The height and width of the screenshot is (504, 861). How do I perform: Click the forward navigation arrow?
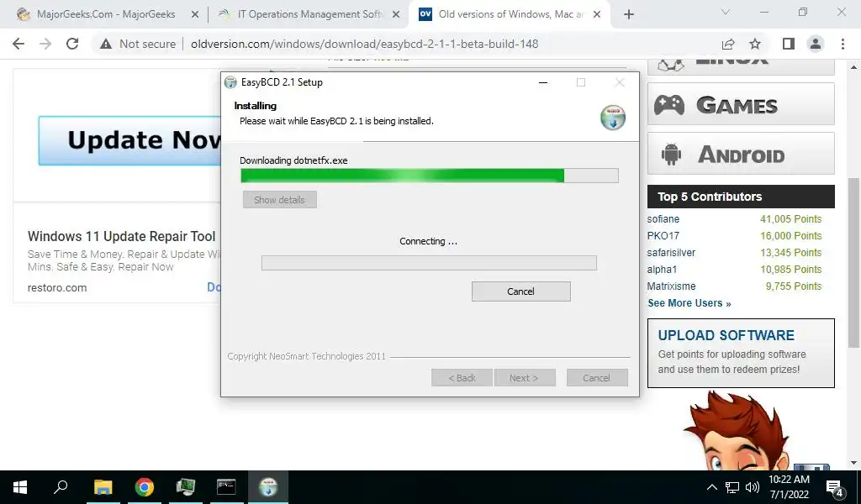45,44
